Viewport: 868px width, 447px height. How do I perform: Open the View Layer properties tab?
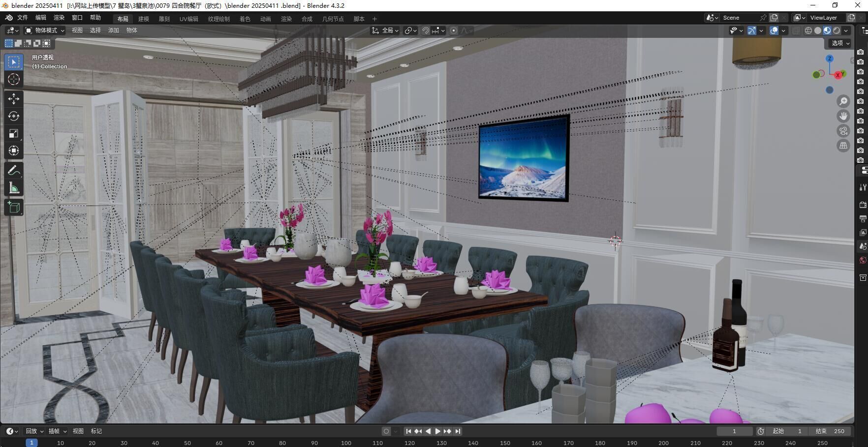point(863,232)
